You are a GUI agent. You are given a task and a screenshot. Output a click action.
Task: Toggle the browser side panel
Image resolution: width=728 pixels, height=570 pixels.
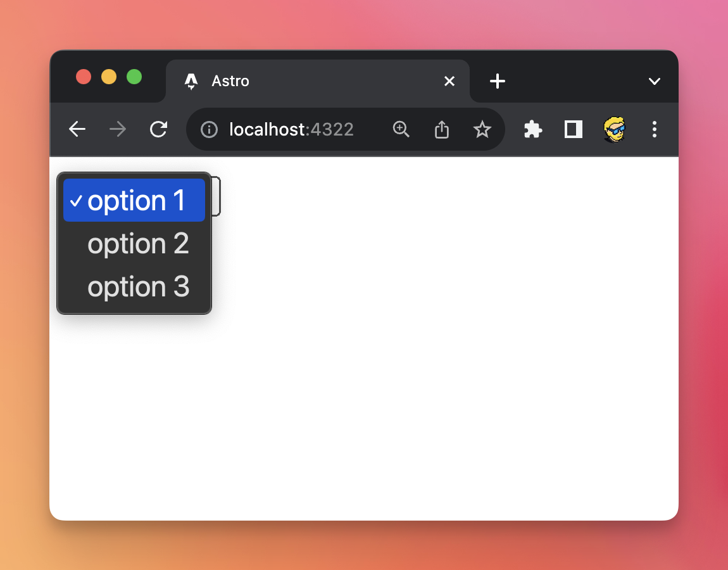(x=574, y=130)
